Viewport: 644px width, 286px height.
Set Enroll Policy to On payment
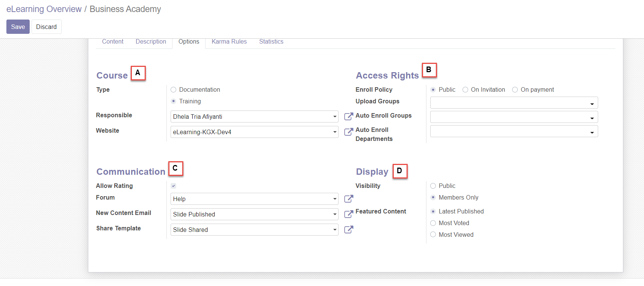tap(515, 89)
